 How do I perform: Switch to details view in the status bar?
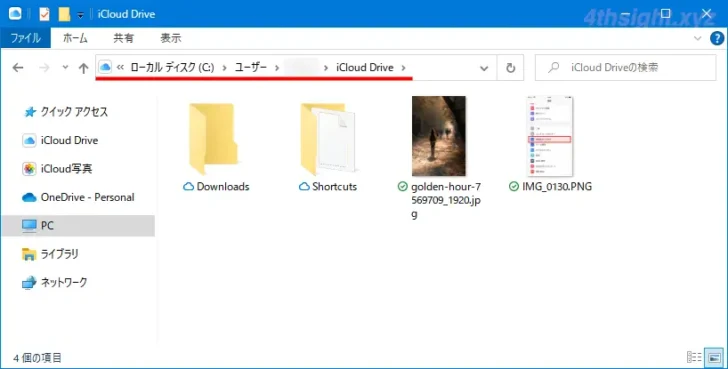[x=694, y=357]
